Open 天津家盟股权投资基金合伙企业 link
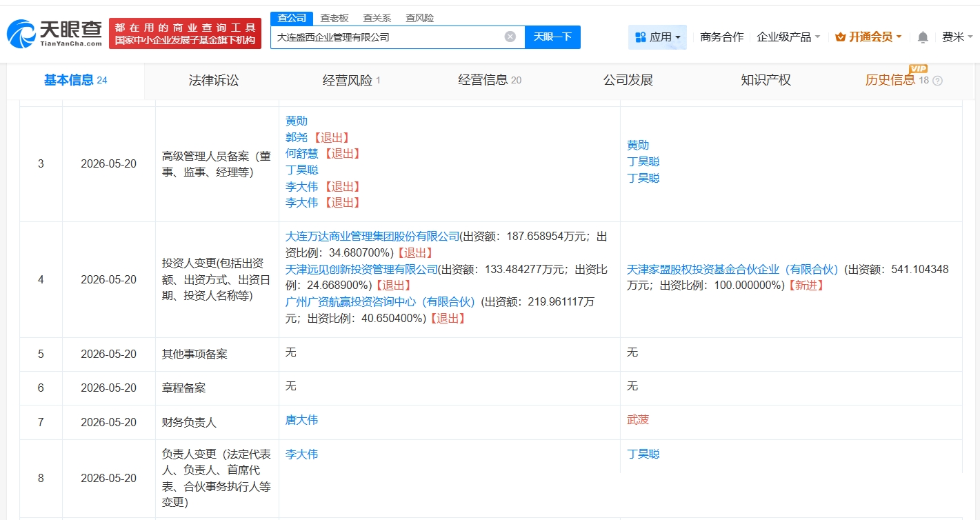 coord(732,269)
